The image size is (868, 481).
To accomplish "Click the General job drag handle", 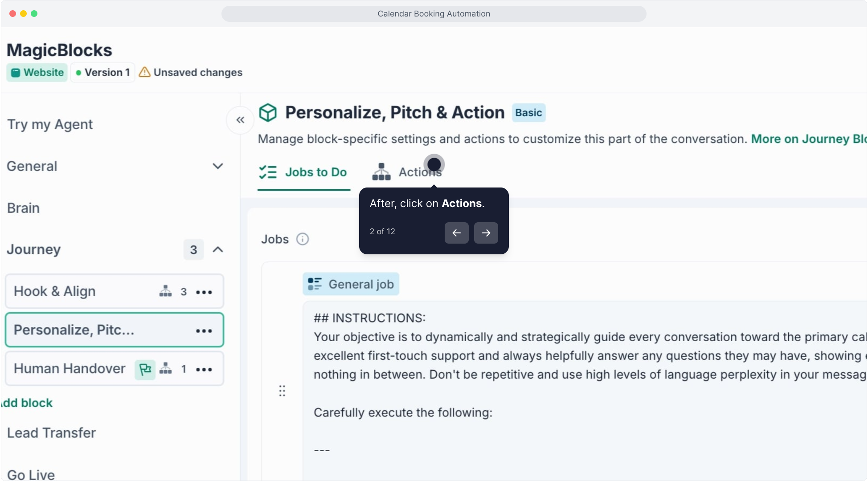I will pos(282,391).
